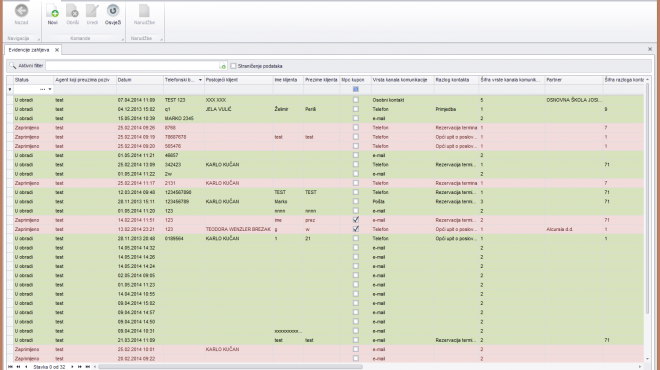Viewport: 660px width, 370px height.
Task: Untick Mpc kupon for the ime prez row
Action: [356, 220]
